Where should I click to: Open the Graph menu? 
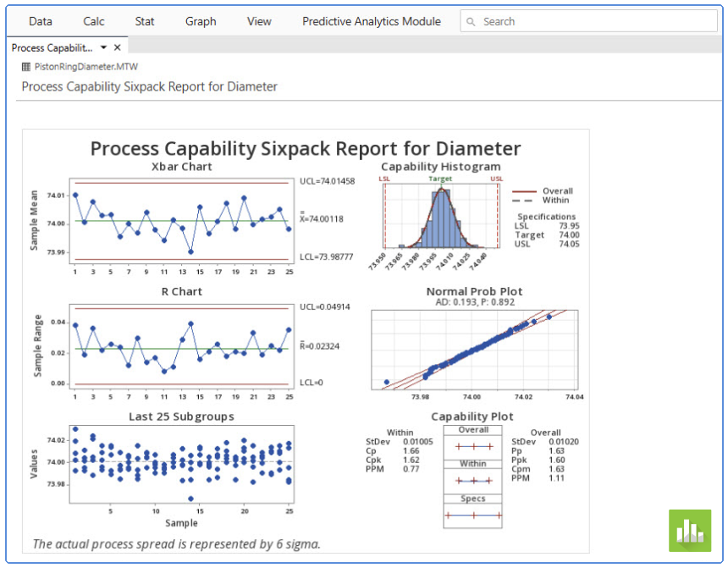[x=200, y=21]
